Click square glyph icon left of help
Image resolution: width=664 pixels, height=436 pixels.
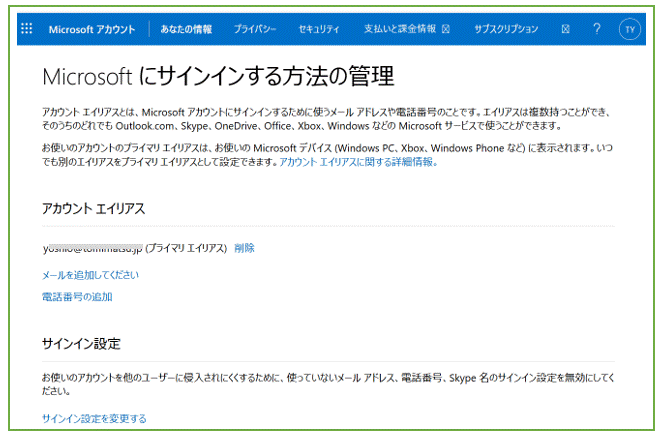(566, 30)
